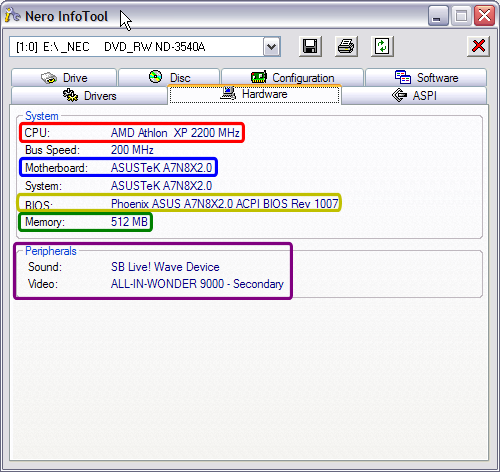
Task: Click the CPU value AMD Athlon XP 2200 MHz
Action: (175, 133)
